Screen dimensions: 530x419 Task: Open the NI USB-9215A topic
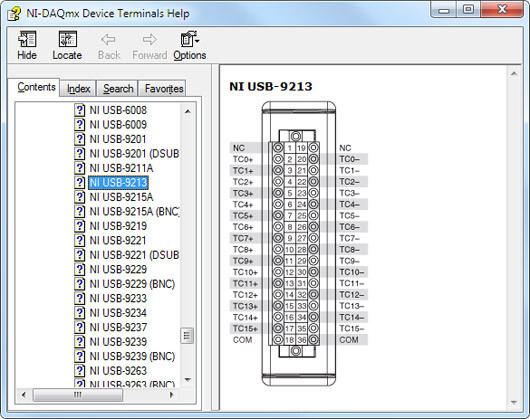pos(121,197)
